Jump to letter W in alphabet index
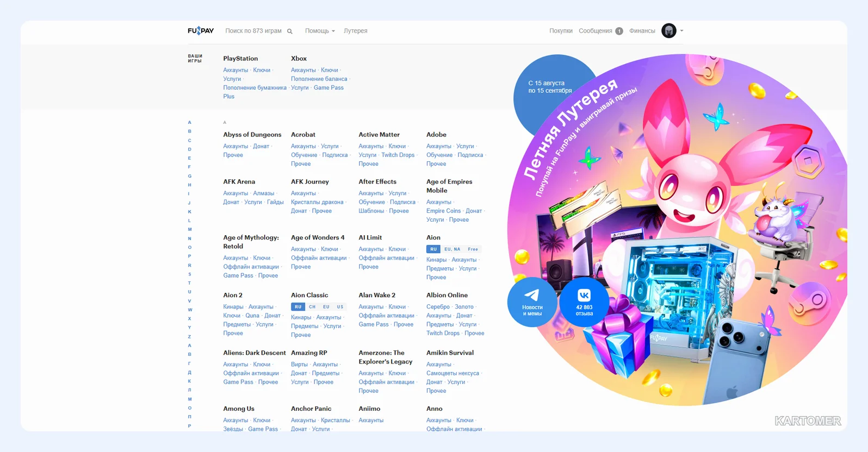 190,310
